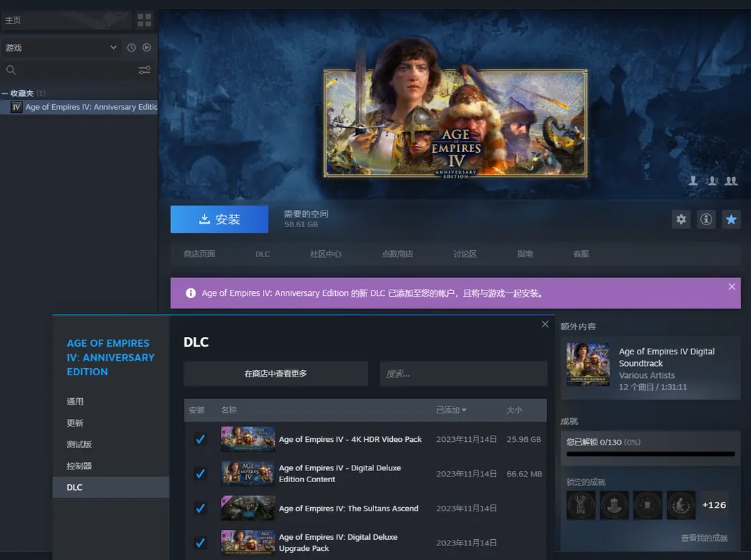Click the 安装 column header in DLC table
The height and width of the screenshot is (560, 751).
(197, 410)
